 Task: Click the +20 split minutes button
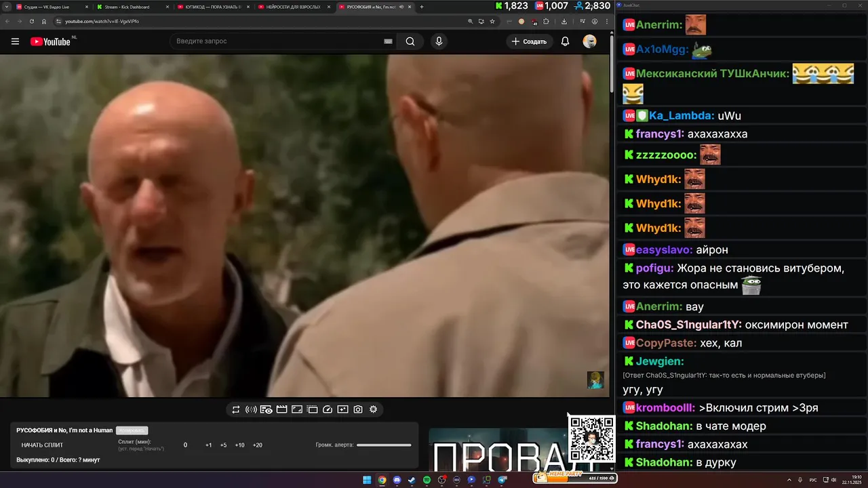click(257, 445)
